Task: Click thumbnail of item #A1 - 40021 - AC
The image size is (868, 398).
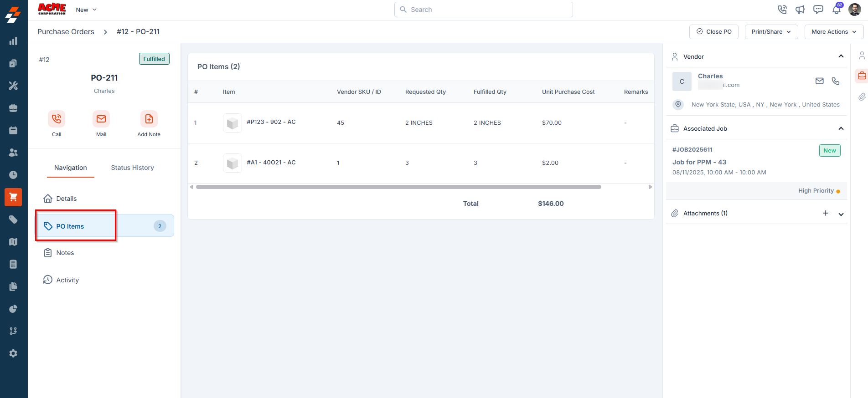Action: [x=232, y=163]
